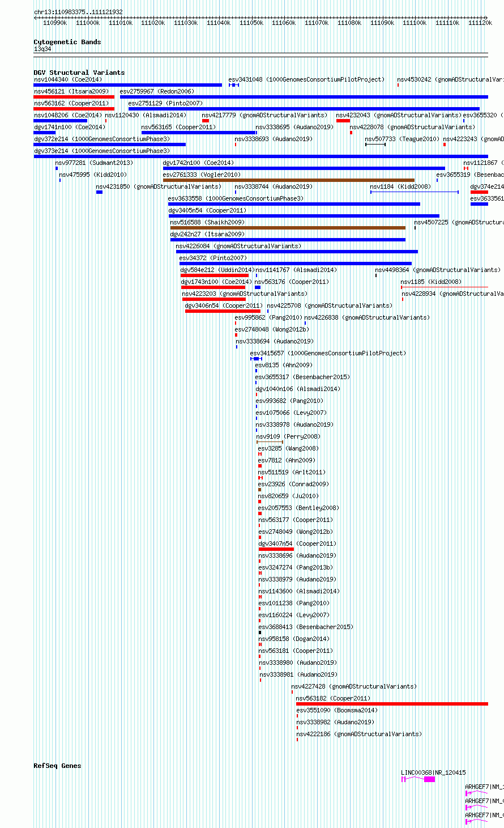Click the red bar under dgv3407n54 (Cooper2011)
The width and height of the screenshot is (504, 828).
276,549
